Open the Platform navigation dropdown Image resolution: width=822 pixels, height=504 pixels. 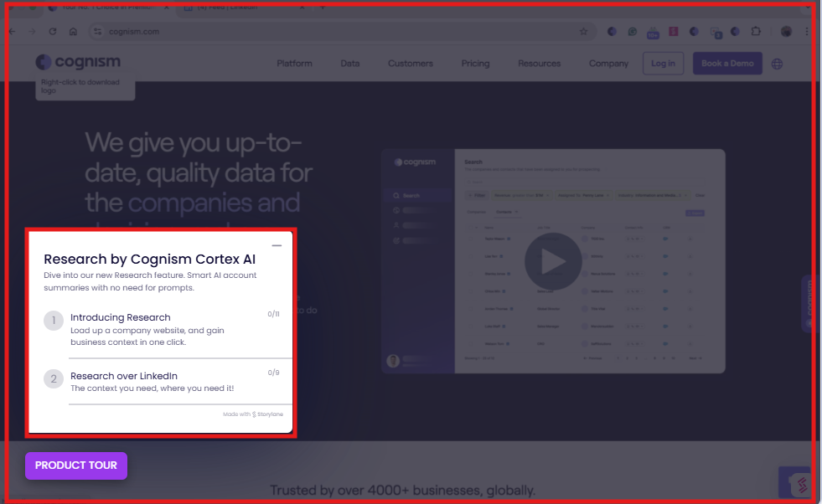coord(294,63)
